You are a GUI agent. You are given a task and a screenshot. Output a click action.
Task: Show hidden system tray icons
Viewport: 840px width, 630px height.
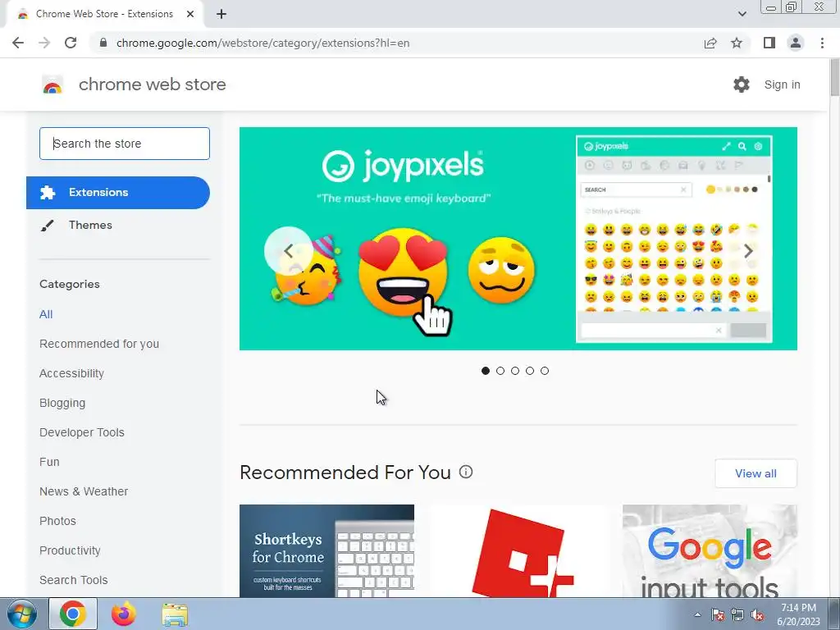pyautogui.click(x=697, y=614)
